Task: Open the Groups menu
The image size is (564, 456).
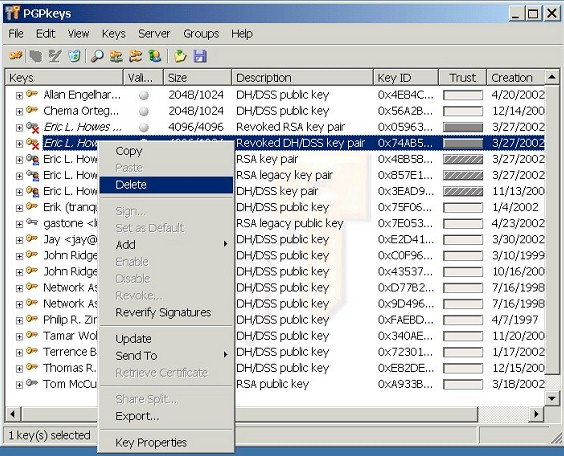Action: tap(201, 34)
